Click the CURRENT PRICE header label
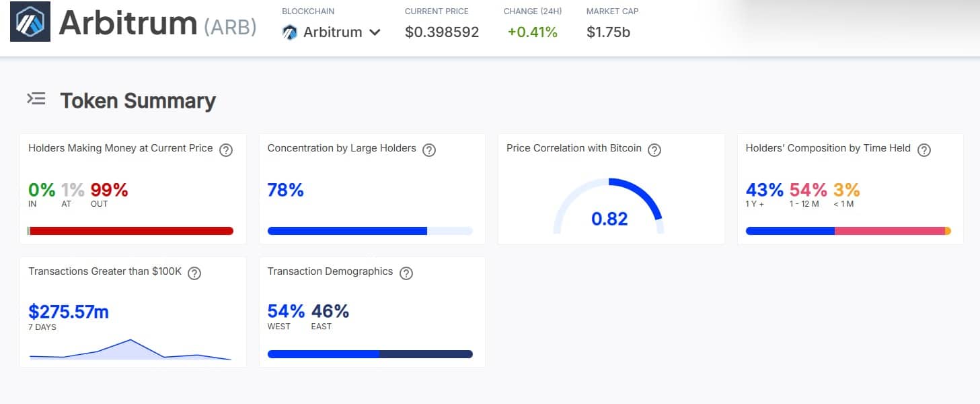The width and height of the screenshot is (980, 404). tap(437, 11)
